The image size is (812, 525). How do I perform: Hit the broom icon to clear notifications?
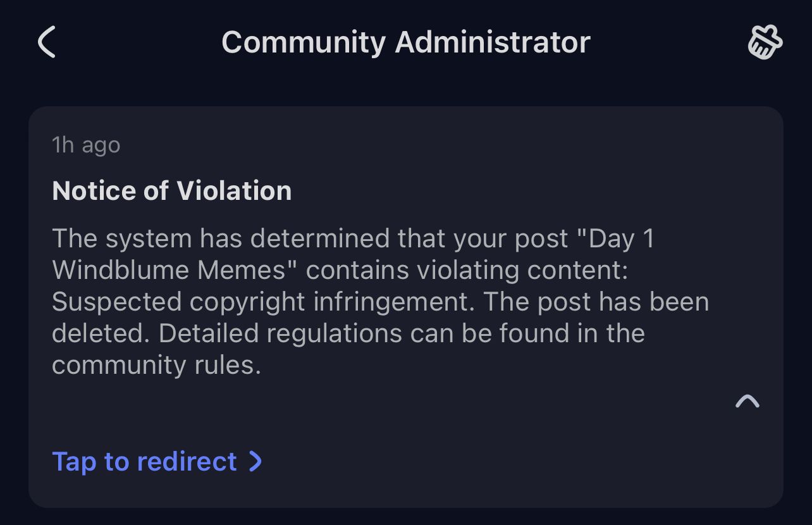click(765, 42)
